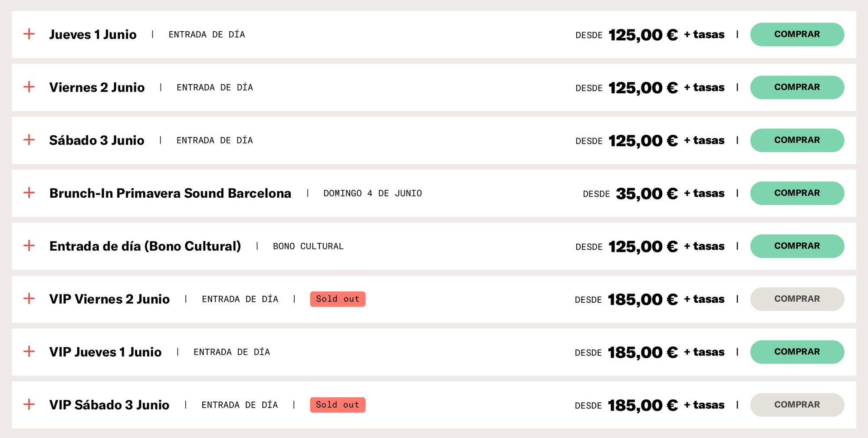Buy the Jueves 1 Junio day ticket
868x438 pixels.
797,34
